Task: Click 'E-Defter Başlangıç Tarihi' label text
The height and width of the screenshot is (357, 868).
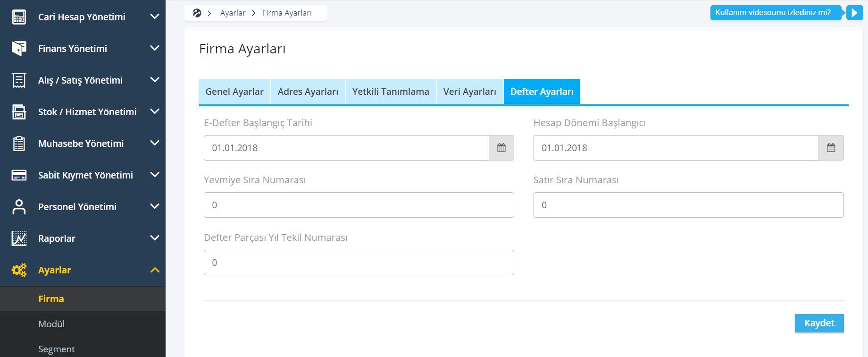Action: [258, 123]
